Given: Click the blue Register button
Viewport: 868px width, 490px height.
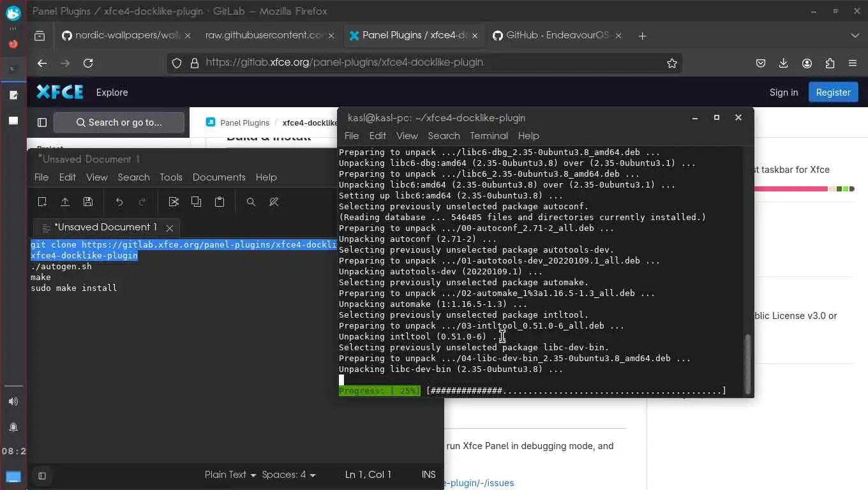Looking at the screenshot, I should coord(834,93).
